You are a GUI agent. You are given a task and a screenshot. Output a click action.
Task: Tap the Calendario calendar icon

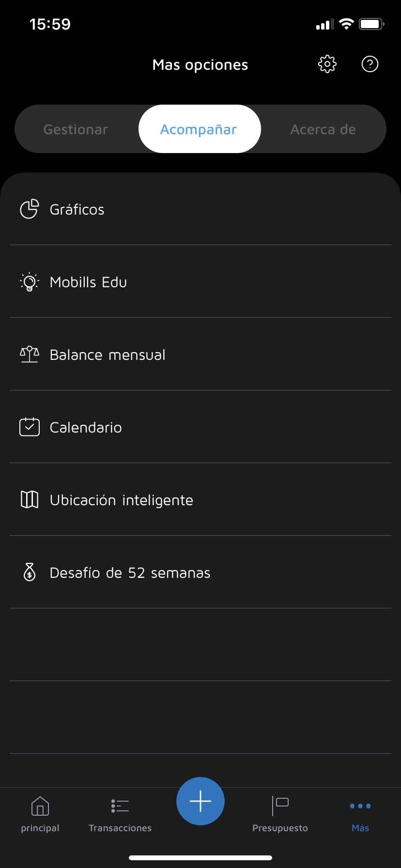click(x=29, y=427)
